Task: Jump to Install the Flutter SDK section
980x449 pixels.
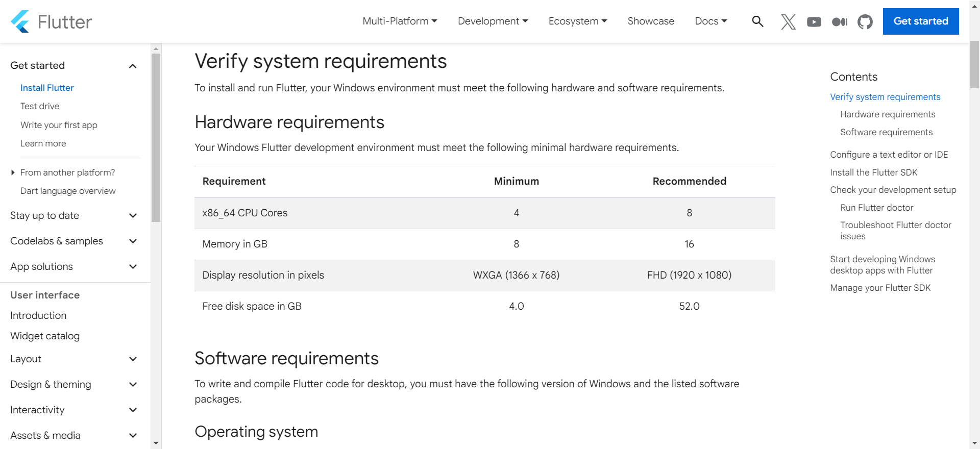Action: [873, 172]
